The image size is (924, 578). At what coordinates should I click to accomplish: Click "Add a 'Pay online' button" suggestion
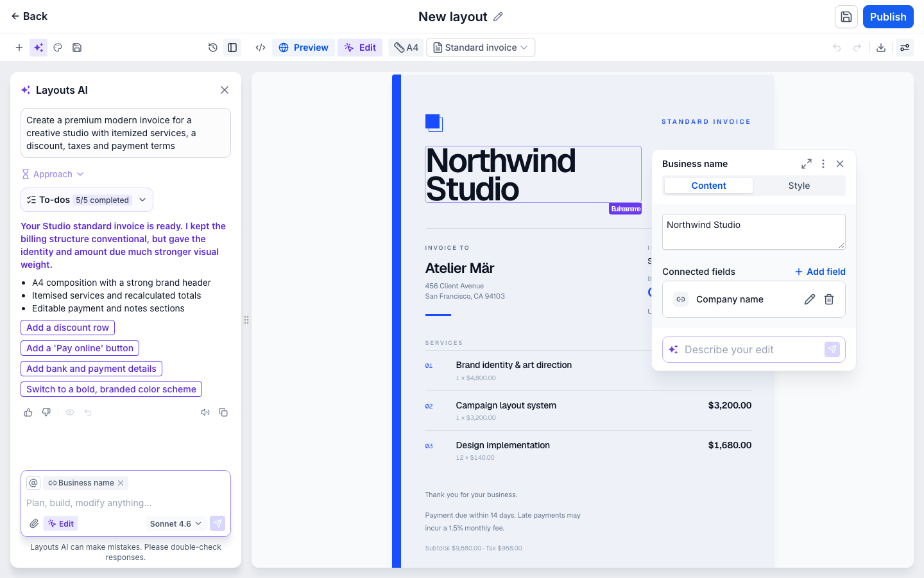pos(80,348)
